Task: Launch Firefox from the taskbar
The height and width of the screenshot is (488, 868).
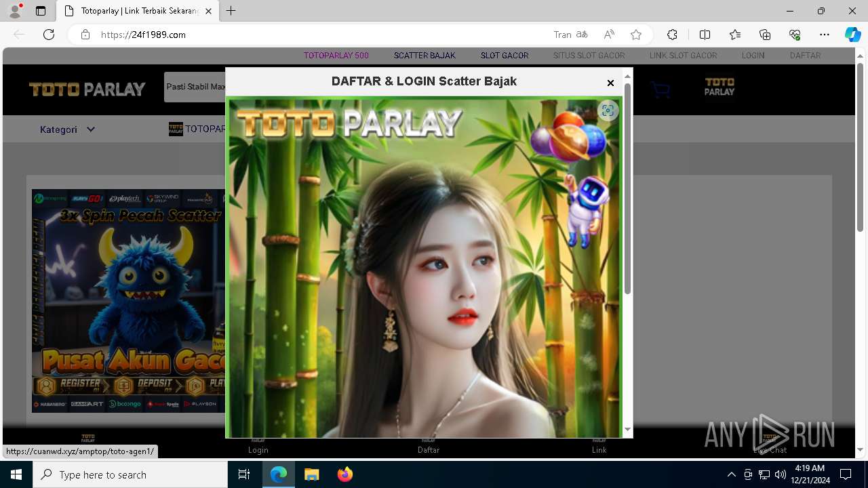Action: pyautogui.click(x=344, y=474)
